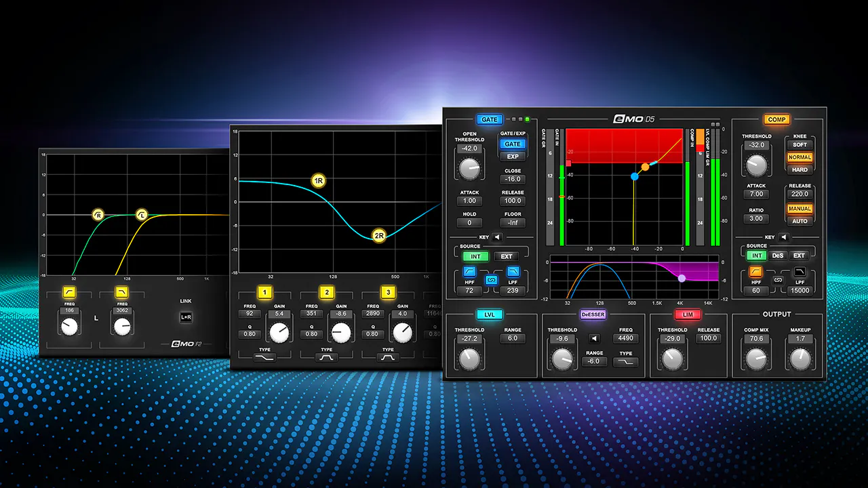
Task: Click the gate OPEN THRESHOLD knob
Action: [469, 169]
